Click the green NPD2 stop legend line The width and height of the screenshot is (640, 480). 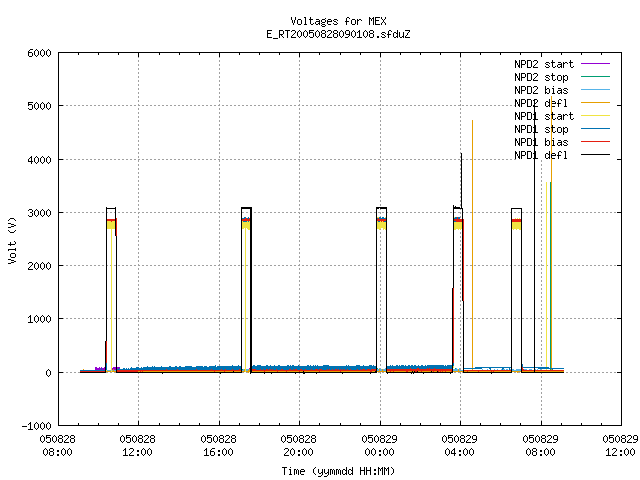[596, 77]
